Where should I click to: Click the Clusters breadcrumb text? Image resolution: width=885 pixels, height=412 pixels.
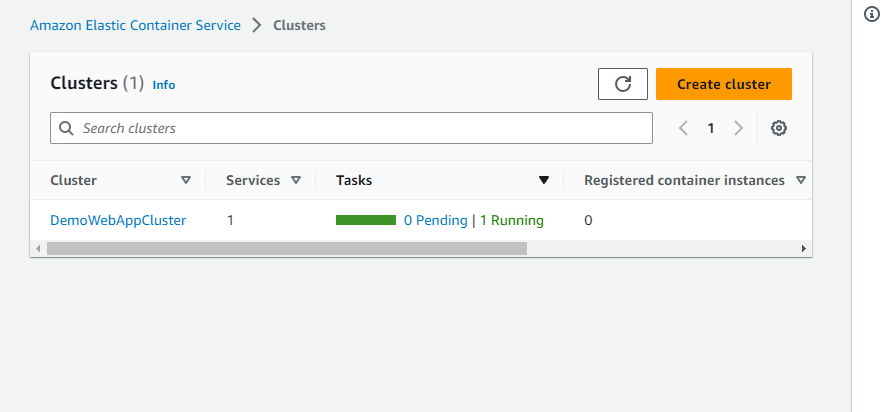coord(299,25)
